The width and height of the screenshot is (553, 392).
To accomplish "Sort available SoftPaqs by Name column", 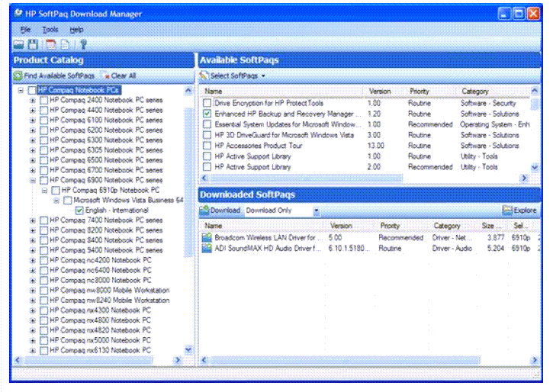I will click(x=282, y=92).
